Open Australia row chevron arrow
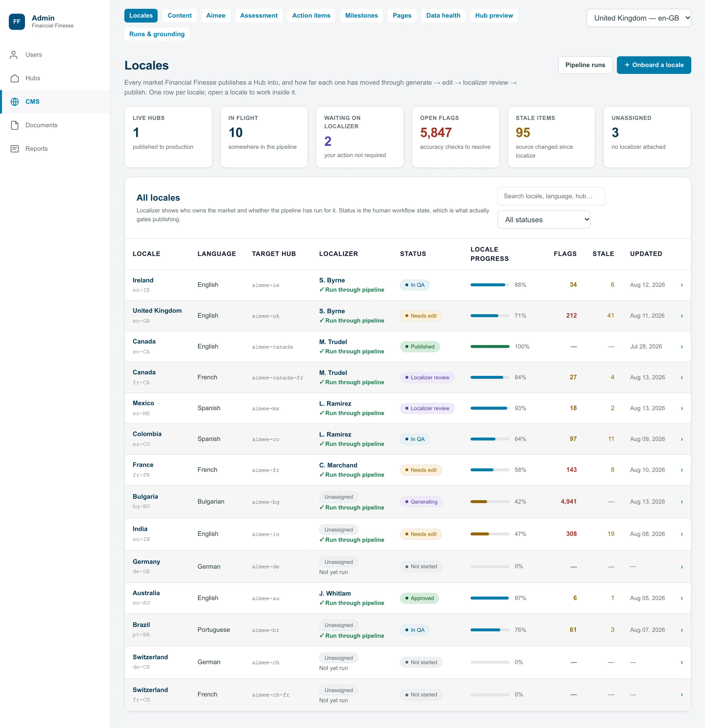The width and height of the screenshot is (705, 728). point(681,598)
